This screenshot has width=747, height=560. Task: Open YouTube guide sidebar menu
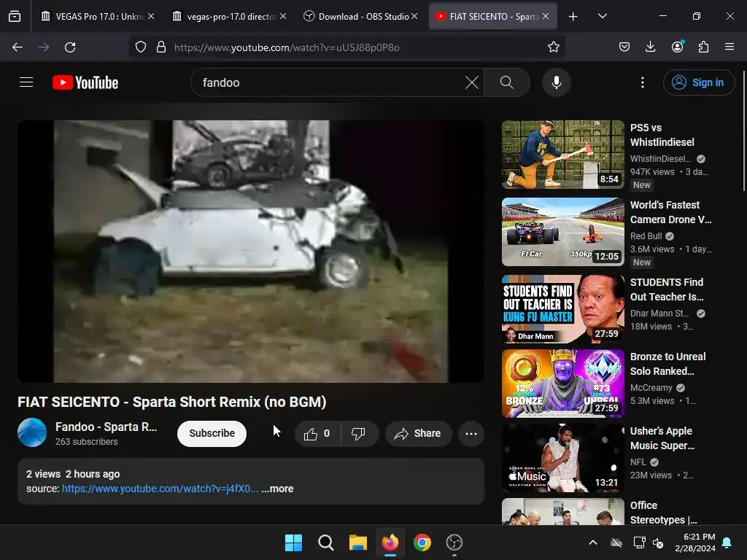point(26,82)
